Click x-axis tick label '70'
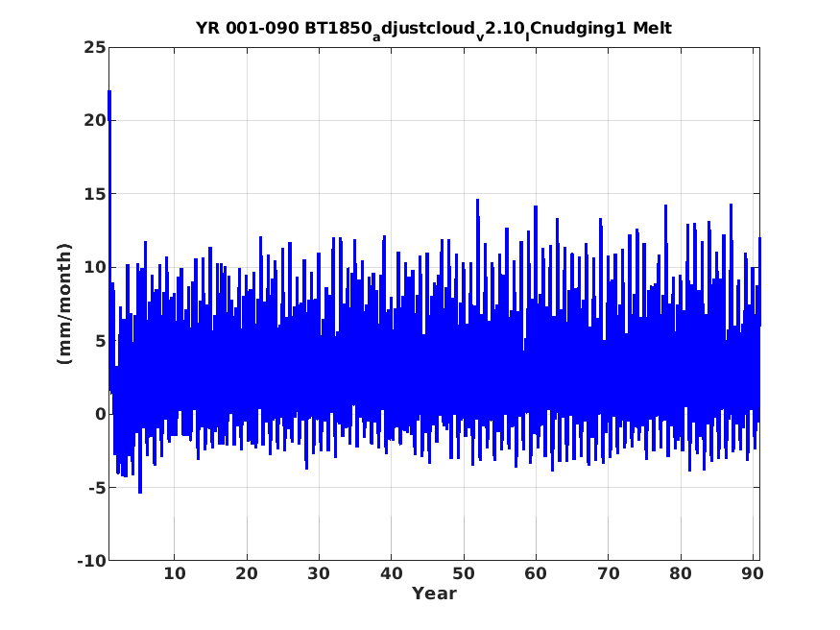This screenshot has width=840, height=630. coord(609,573)
